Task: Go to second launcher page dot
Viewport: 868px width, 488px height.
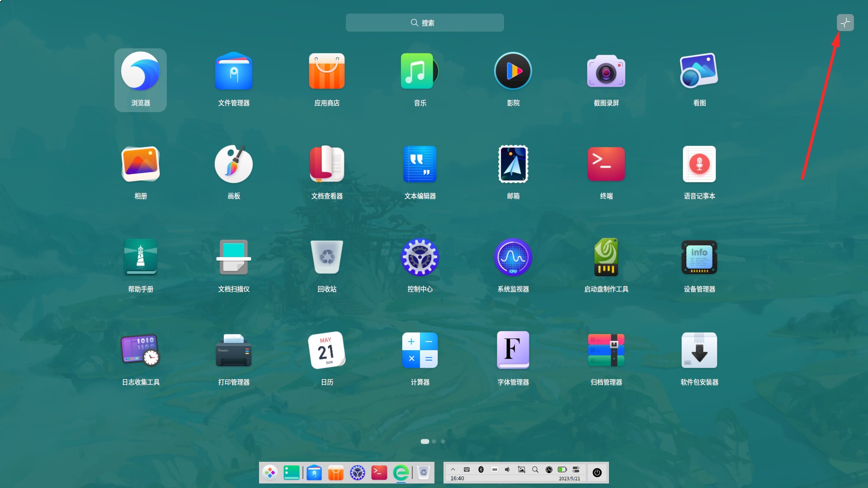Action: [434, 441]
